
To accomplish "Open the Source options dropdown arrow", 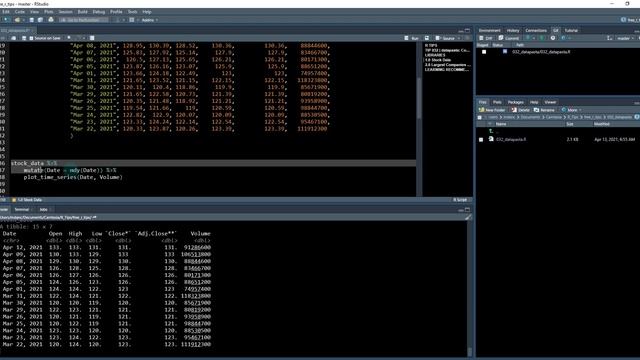I will pos(459,38).
